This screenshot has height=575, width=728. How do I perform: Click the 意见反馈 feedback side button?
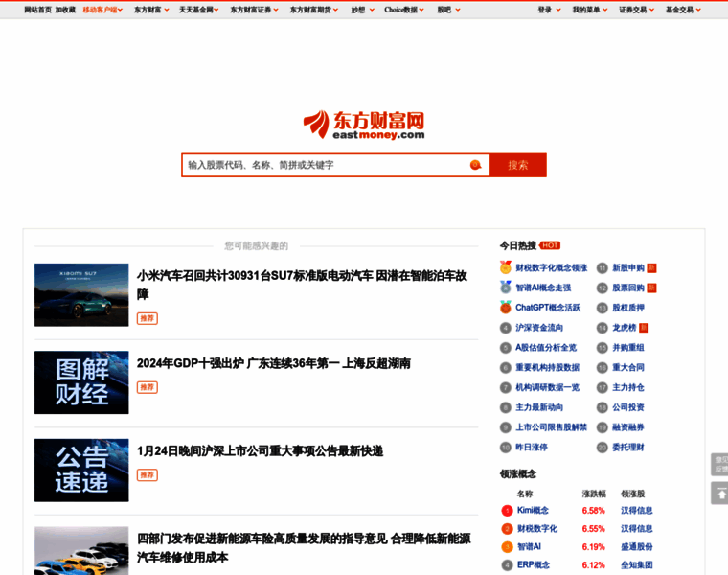[720, 465]
